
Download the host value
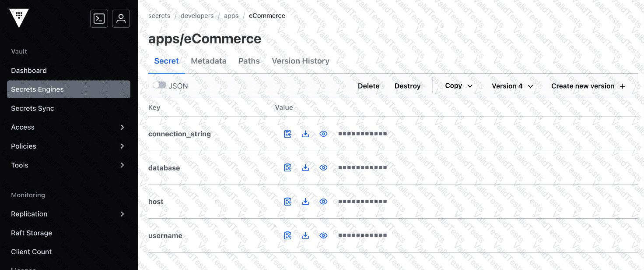point(305,202)
